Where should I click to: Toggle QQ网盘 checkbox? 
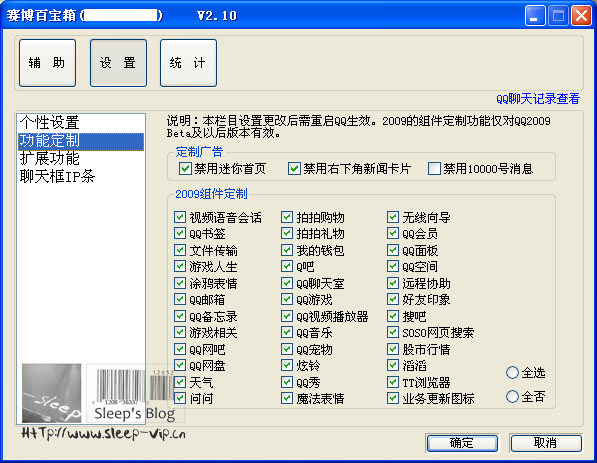pyautogui.click(x=180, y=365)
